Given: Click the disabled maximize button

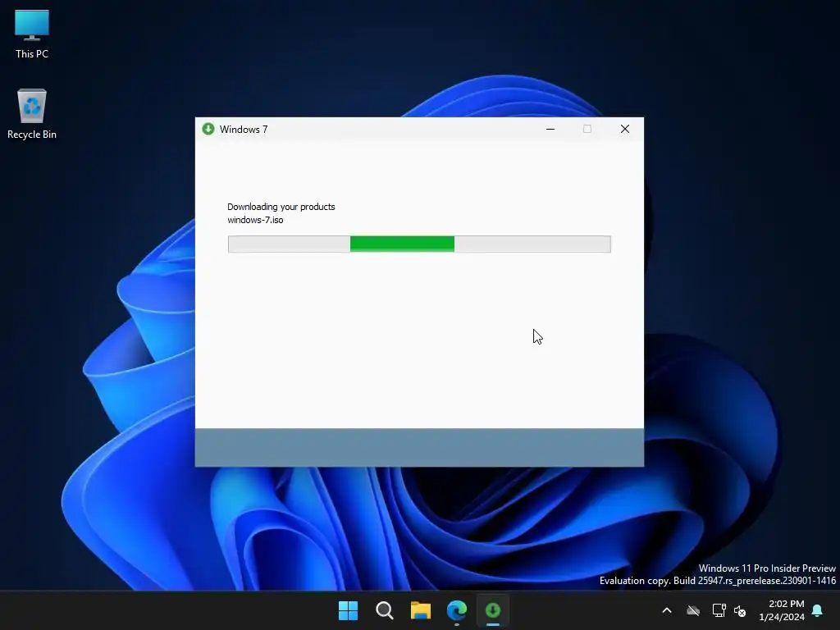Looking at the screenshot, I should click(x=587, y=129).
